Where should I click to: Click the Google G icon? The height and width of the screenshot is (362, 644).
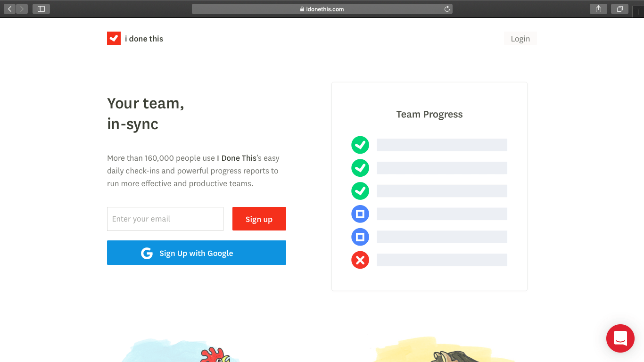(147, 253)
